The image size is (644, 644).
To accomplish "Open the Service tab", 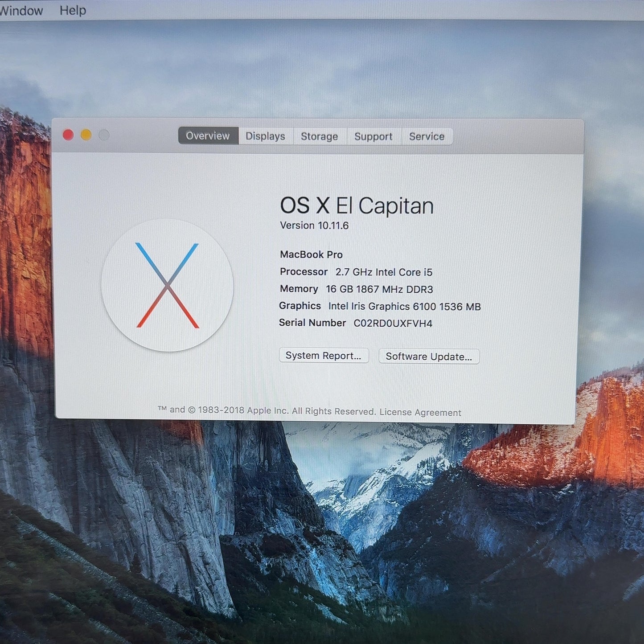I will [x=427, y=136].
